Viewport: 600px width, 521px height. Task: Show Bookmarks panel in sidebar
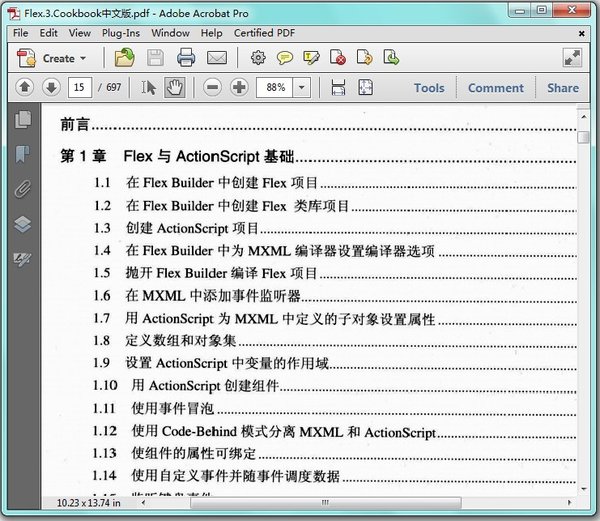pos(23,154)
